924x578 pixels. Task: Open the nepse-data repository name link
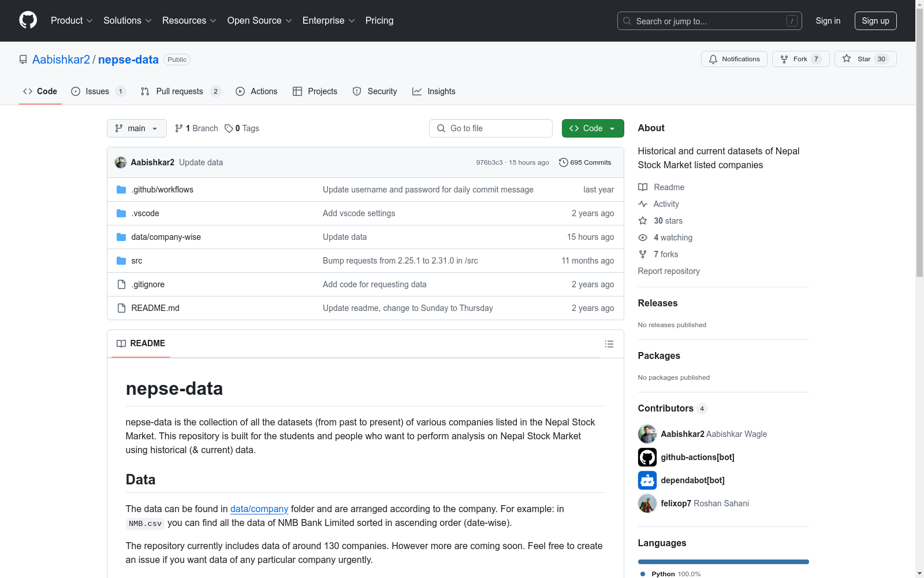(x=128, y=60)
